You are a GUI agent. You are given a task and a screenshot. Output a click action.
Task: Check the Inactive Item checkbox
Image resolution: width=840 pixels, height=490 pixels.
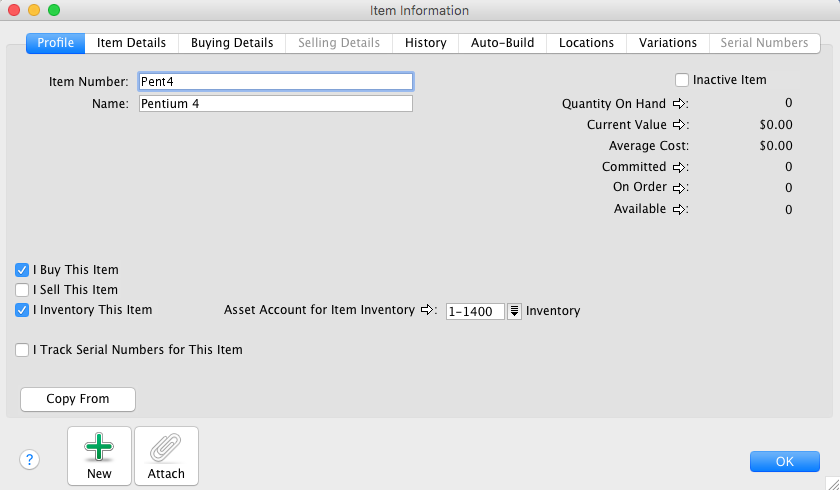(x=682, y=80)
